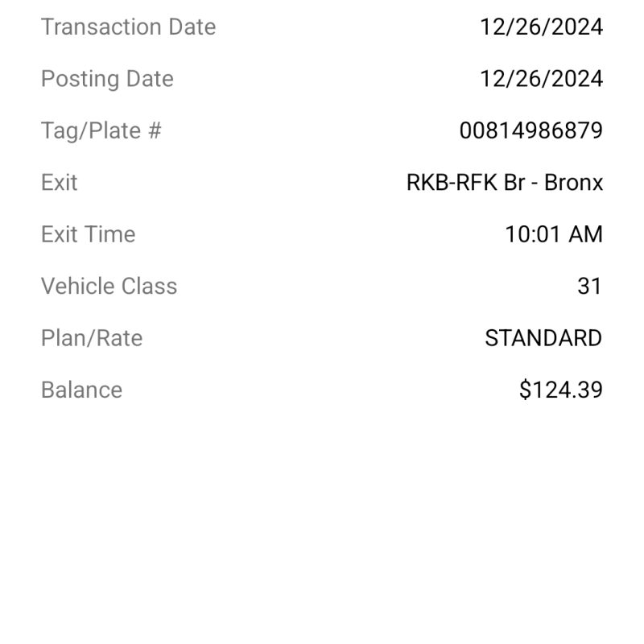Click the Balance label

click(82, 390)
